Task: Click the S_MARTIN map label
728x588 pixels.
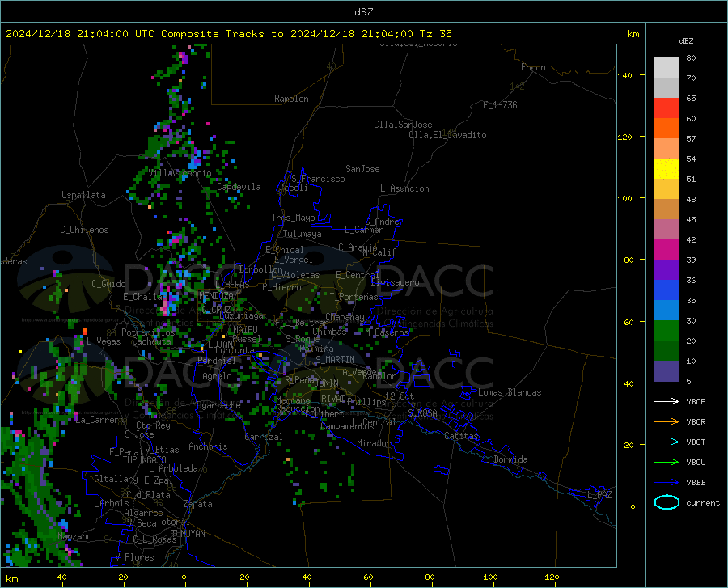Action: tap(335, 360)
